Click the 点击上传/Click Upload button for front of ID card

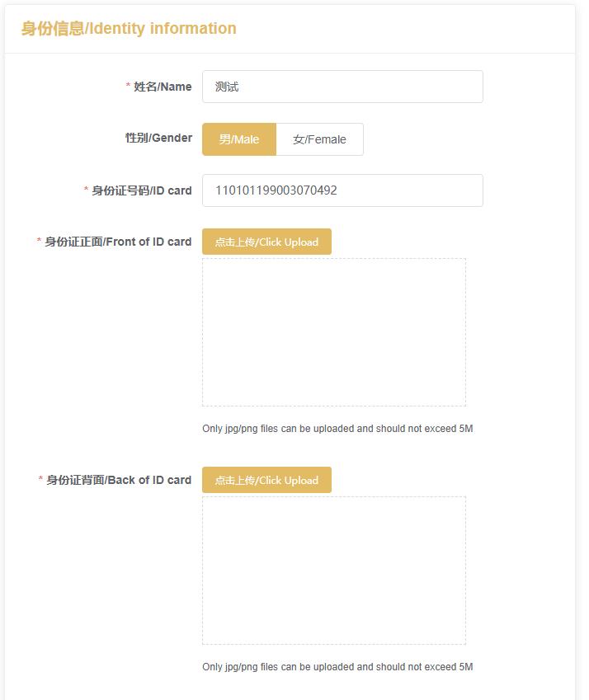[266, 242]
